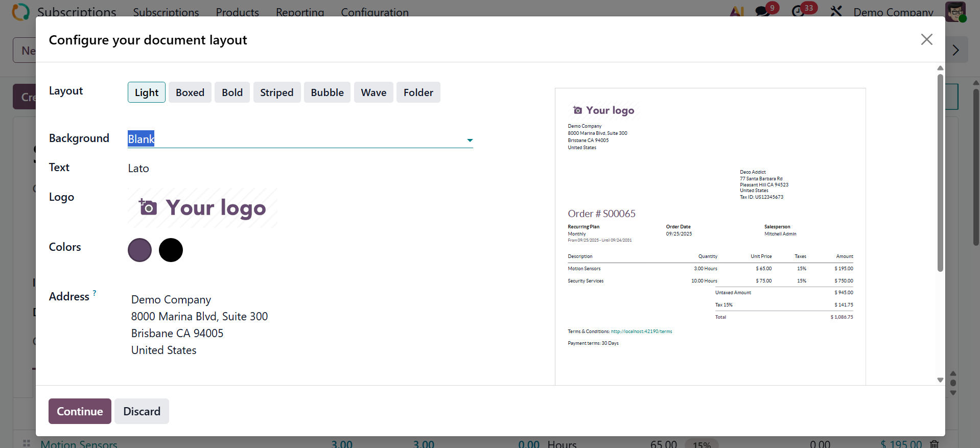The height and width of the screenshot is (448, 980).
Task: Close the document layout dialog
Action: pyautogui.click(x=926, y=39)
